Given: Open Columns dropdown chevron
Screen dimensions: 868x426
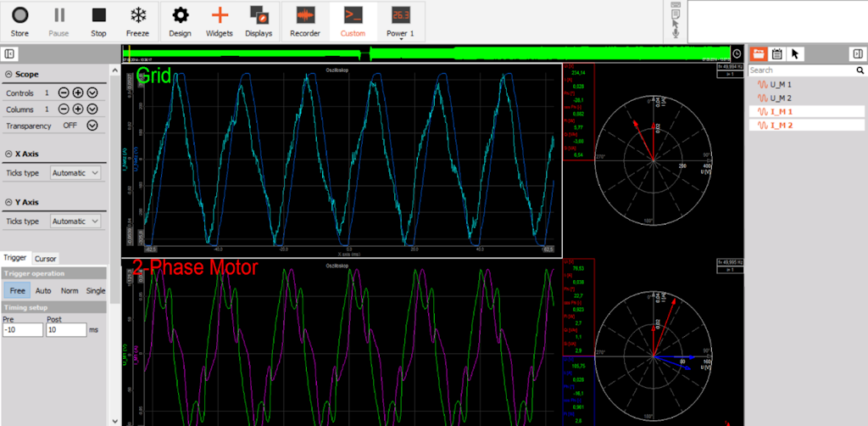Looking at the screenshot, I should coord(92,109).
